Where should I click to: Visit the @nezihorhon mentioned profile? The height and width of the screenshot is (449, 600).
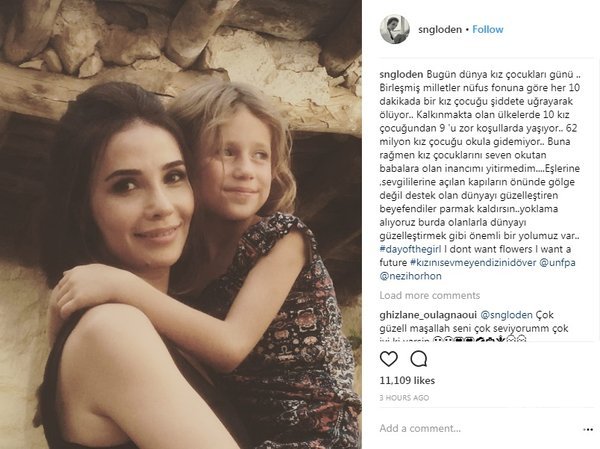tap(410, 276)
